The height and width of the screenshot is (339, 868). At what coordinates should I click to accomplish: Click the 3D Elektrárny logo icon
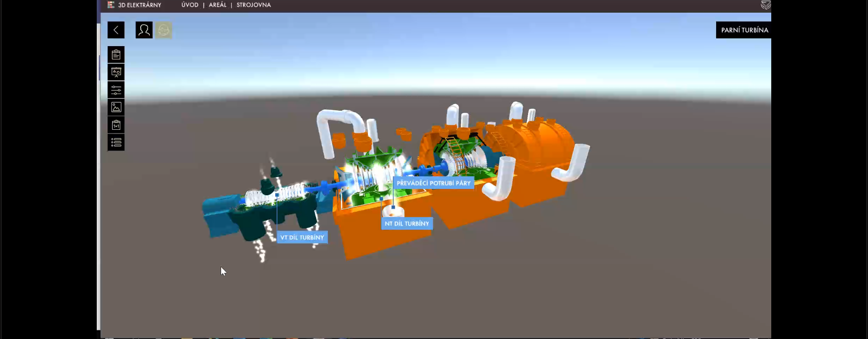point(111,5)
